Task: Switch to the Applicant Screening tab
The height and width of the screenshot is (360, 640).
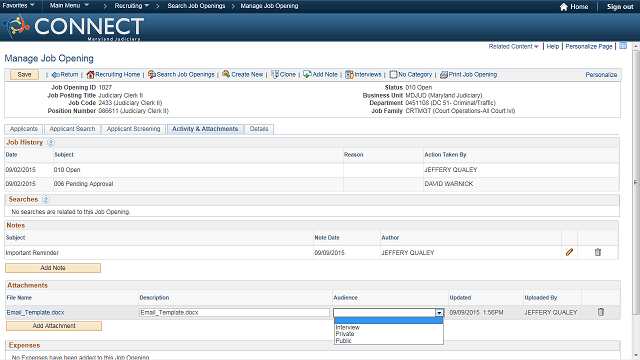Action: click(133, 129)
